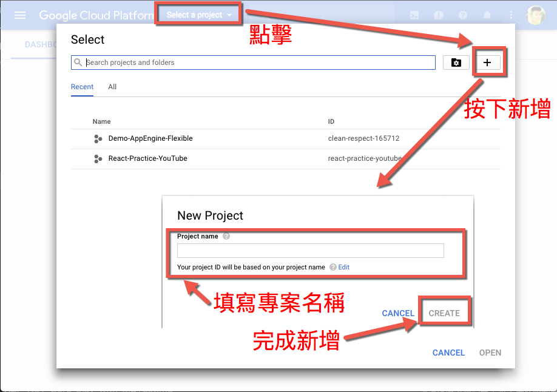
Task: Open Cloud Shell from top bar
Action: coord(414,15)
